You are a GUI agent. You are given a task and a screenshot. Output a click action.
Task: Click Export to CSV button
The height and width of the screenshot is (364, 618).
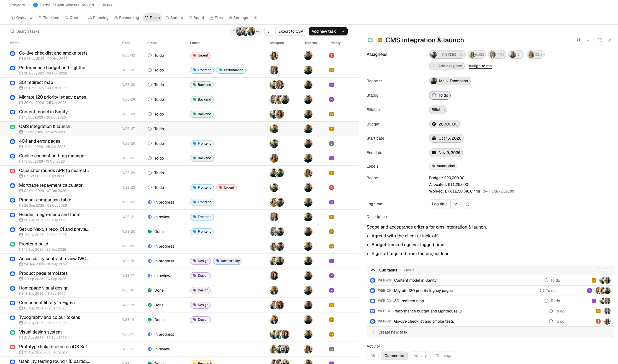coord(291,31)
